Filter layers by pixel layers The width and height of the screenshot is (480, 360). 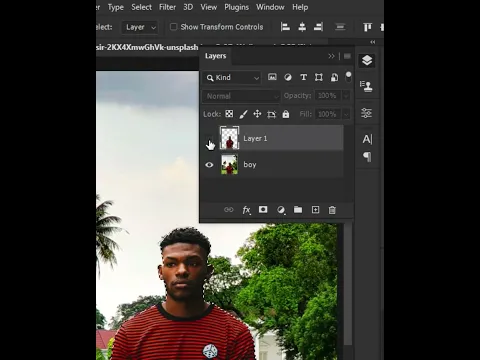click(x=272, y=77)
